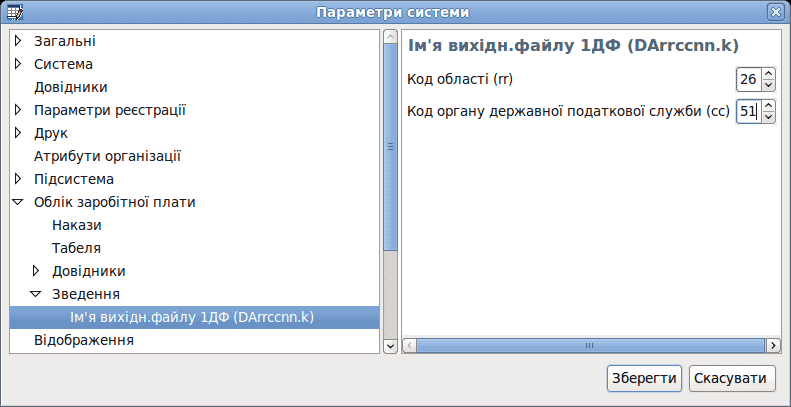Image resolution: width=791 pixels, height=407 pixels.
Task: Click the Зберегти button
Action: pyautogui.click(x=644, y=379)
